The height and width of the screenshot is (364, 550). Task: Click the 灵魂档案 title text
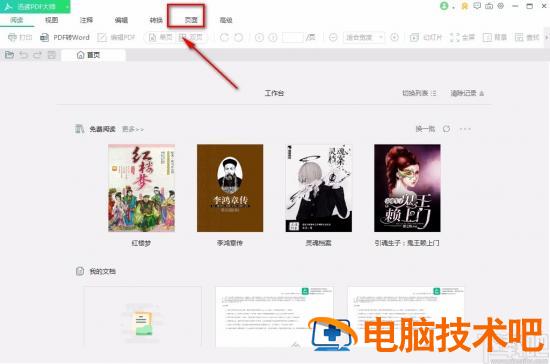[x=318, y=243]
